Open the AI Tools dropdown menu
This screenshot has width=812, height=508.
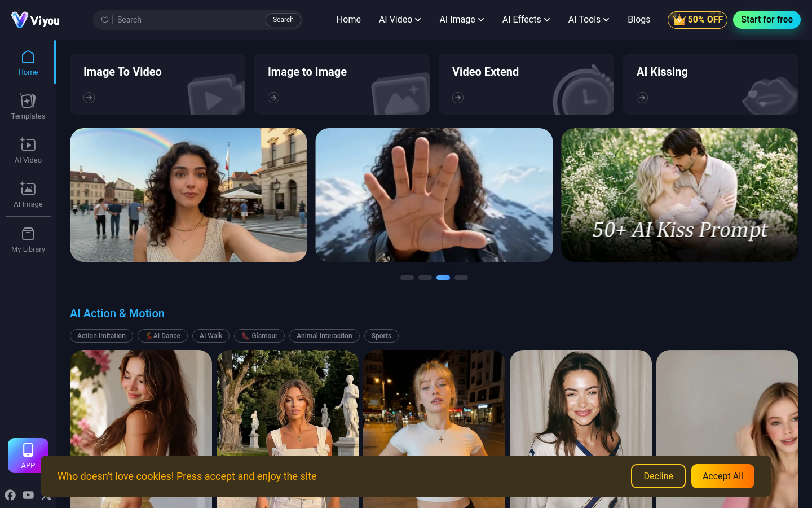tap(589, 20)
